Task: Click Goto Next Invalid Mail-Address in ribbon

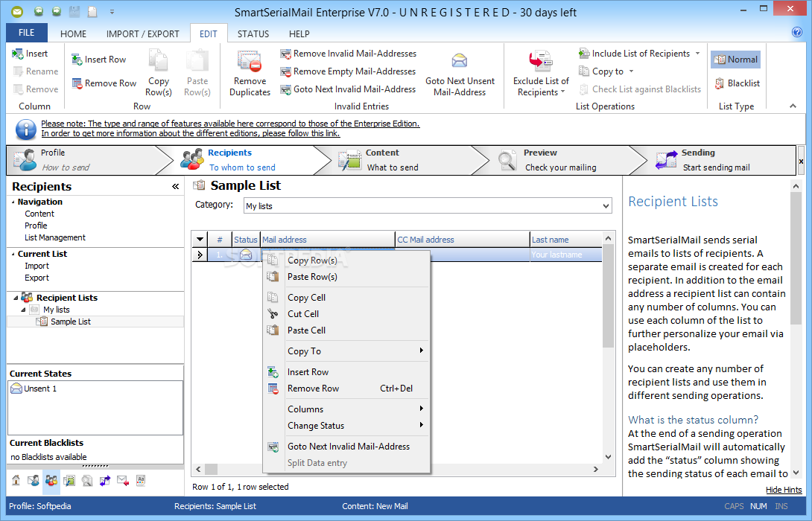Action: coord(348,89)
